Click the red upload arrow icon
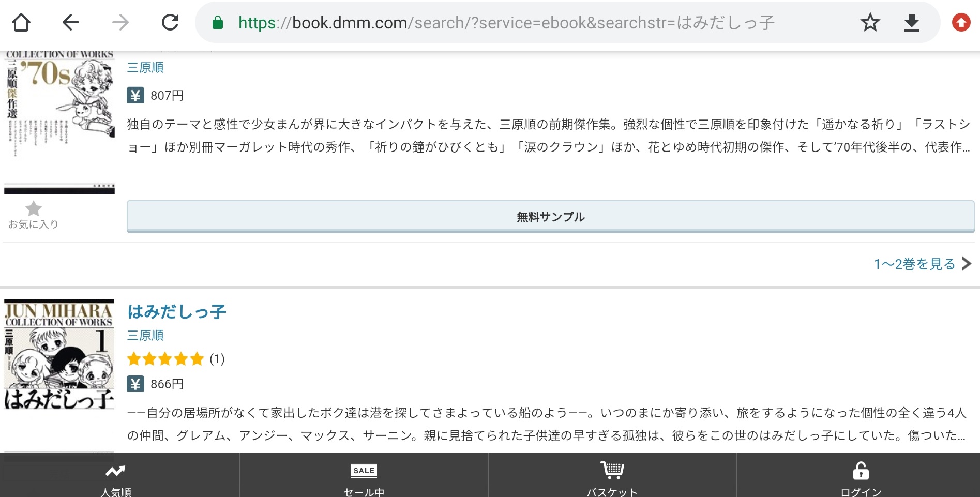This screenshot has height=497, width=980. pos(961,23)
